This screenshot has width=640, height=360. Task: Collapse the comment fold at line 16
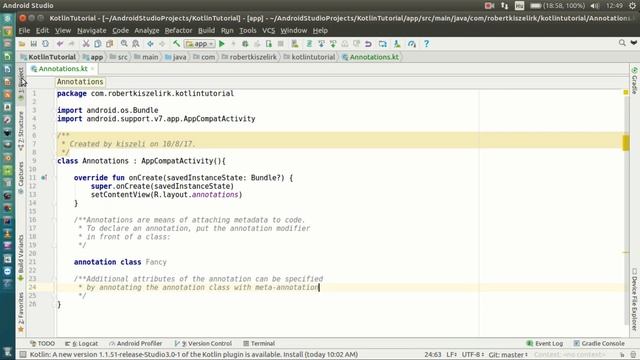54,220
